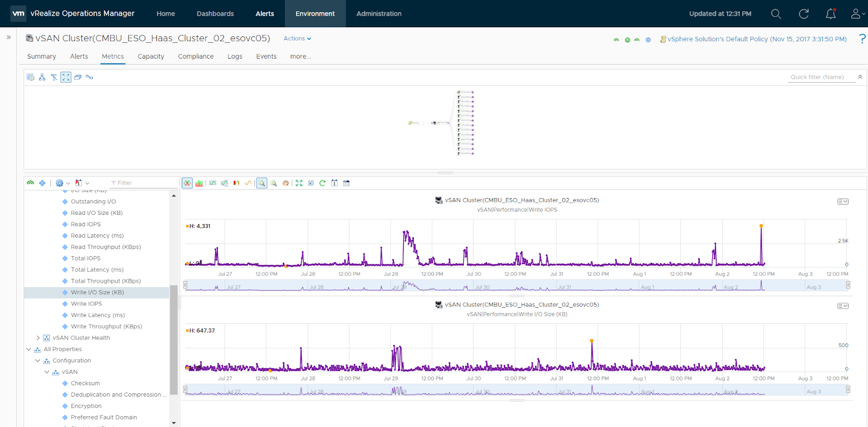Open the global search magnifier
Viewport: 868px width, 427px height.
click(776, 14)
